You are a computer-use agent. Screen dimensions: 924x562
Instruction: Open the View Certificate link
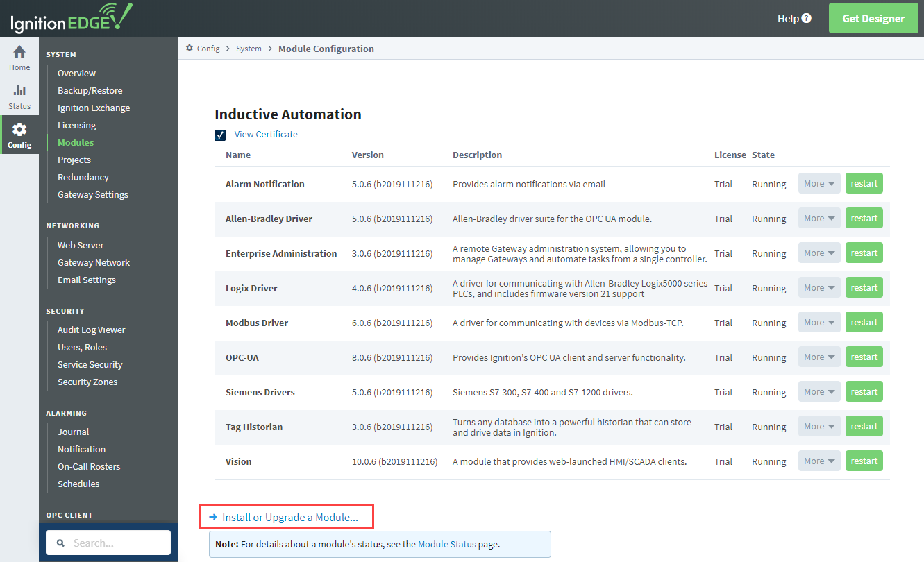[266, 135]
